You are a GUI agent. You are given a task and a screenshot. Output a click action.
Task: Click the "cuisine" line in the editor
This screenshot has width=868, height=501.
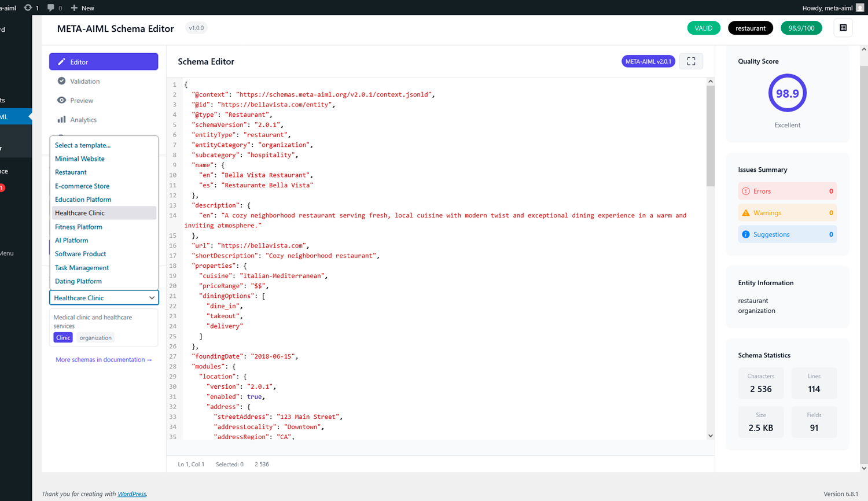263,276
